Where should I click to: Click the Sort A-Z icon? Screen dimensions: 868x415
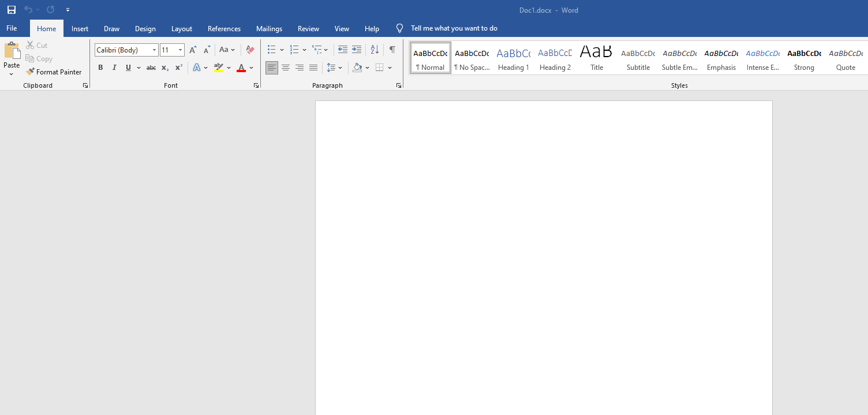(375, 50)
